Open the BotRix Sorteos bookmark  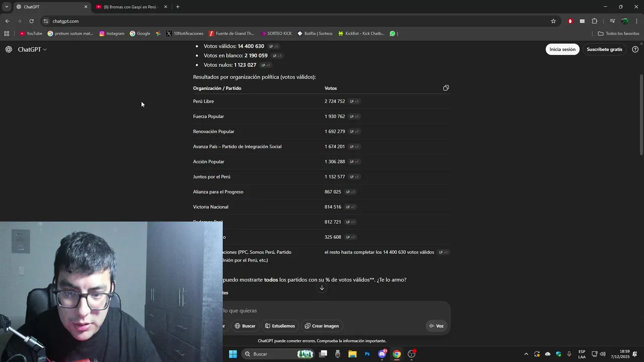click(315, 34)
